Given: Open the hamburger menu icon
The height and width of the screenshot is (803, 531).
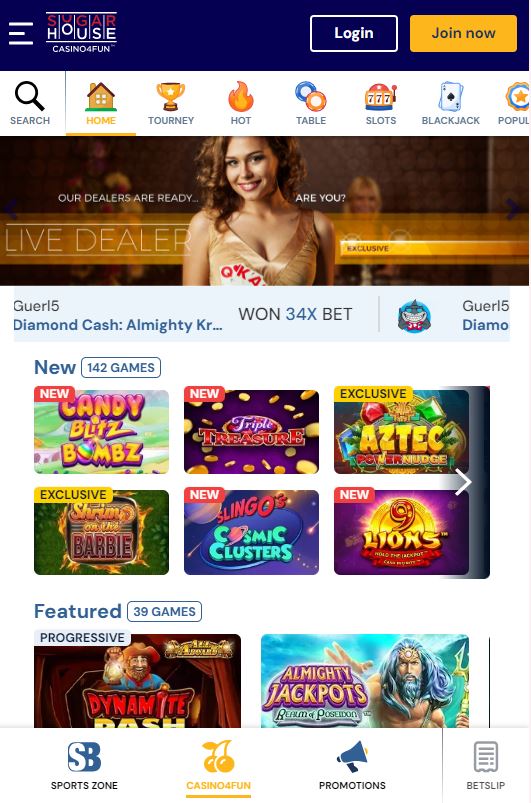Looking at the screenshot, I should pos(21,33).
